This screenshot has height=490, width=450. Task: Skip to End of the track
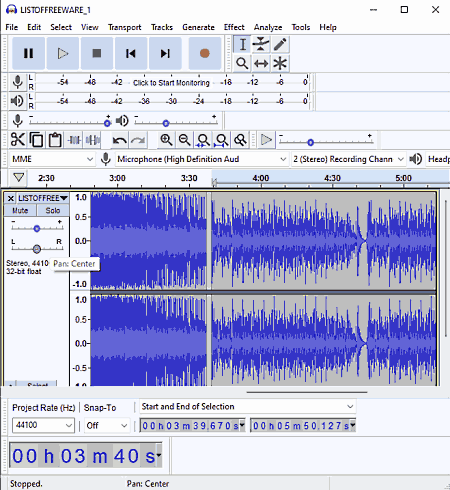pos(165,53)
